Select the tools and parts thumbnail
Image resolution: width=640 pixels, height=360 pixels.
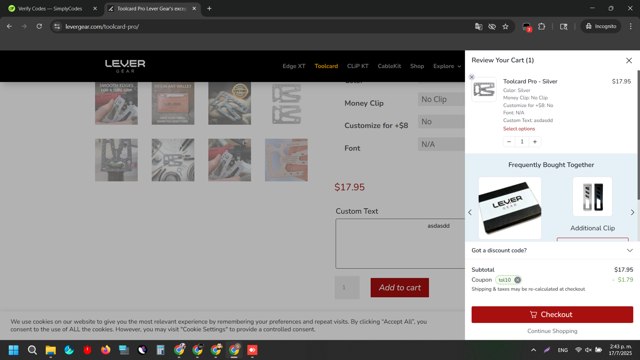(x=173, y=160)
